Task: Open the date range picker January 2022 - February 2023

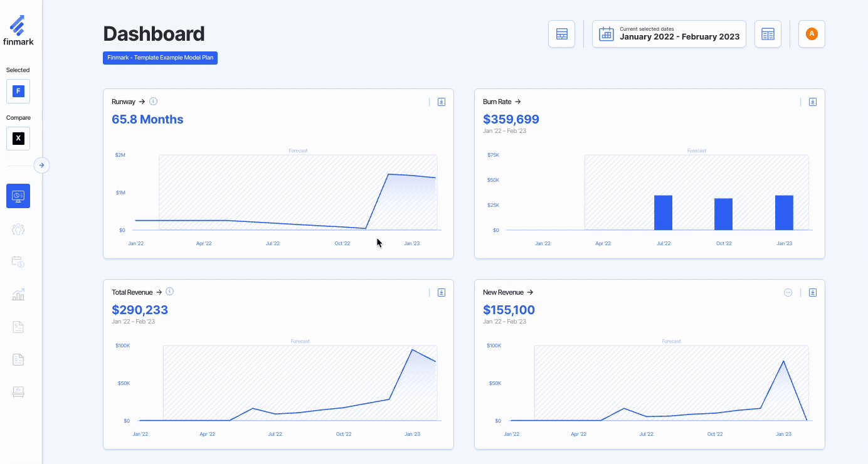Action: (x=669, y=34)
